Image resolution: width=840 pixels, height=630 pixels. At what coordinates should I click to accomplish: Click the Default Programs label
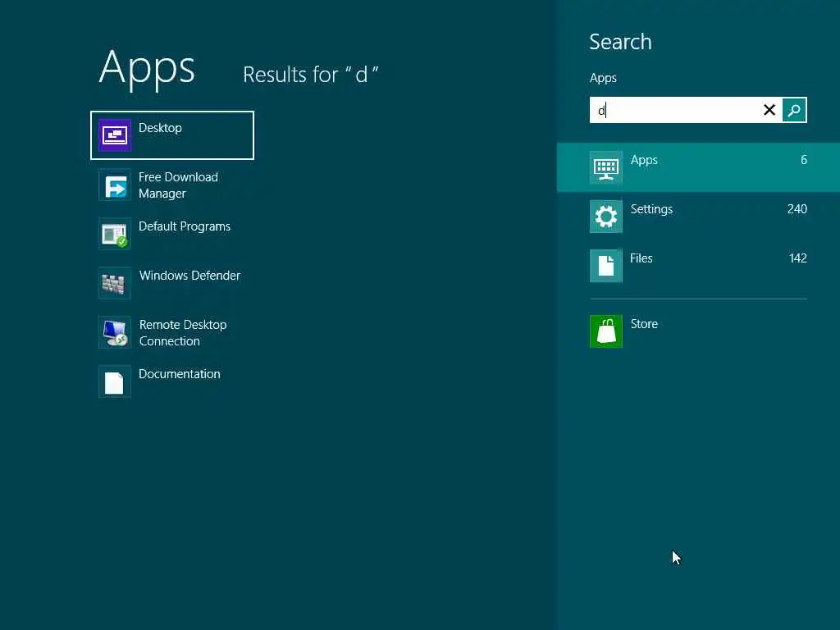185,226
